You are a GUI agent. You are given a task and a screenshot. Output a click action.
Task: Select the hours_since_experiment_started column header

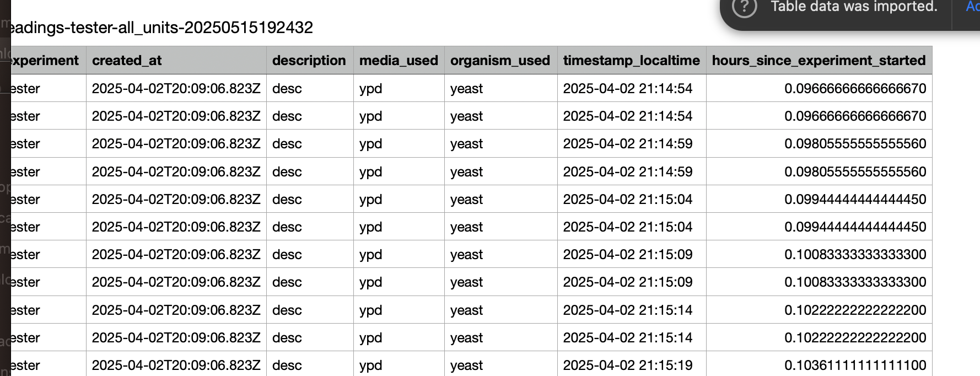[819, 61]
